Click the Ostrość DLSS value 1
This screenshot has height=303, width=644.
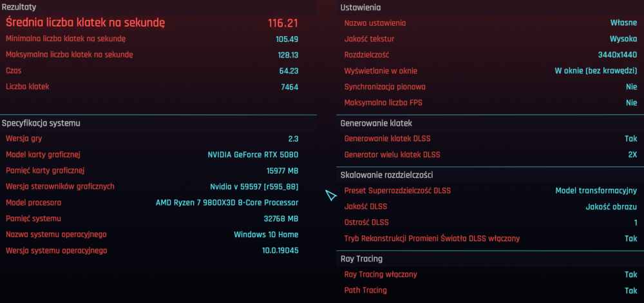tap(635, 222)
